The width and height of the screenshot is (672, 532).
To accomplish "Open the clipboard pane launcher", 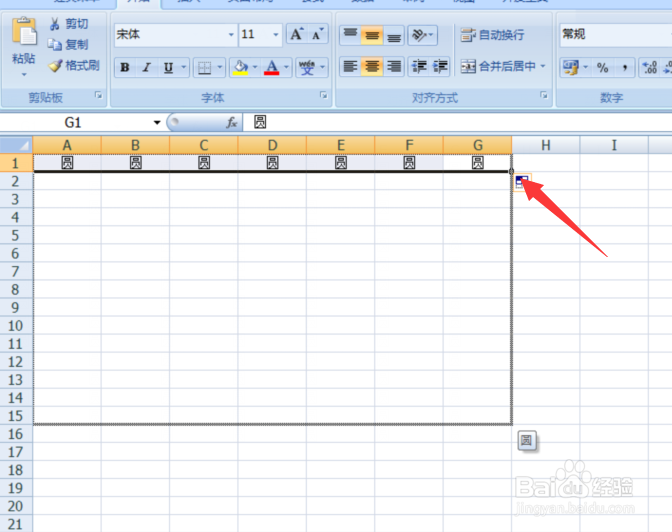I will click(99, 95).
